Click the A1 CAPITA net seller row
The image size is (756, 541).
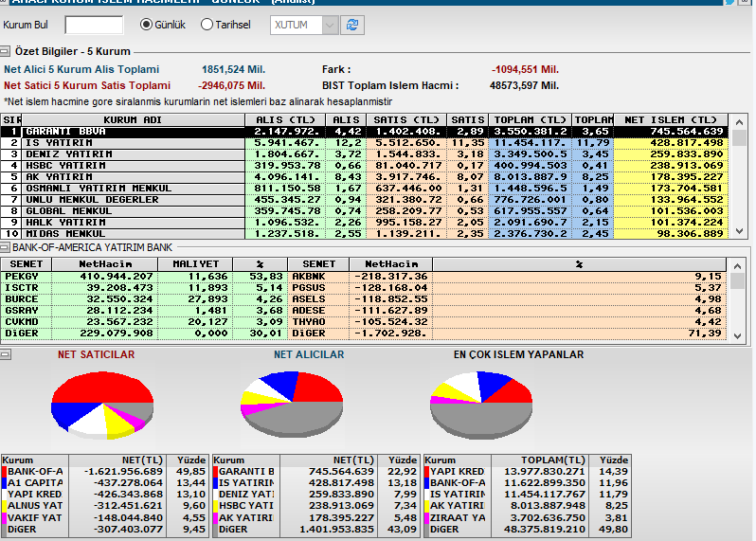104,482
